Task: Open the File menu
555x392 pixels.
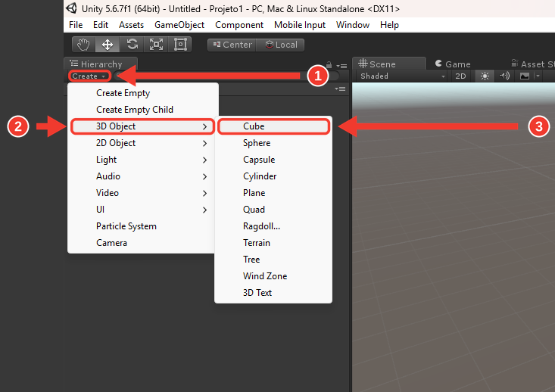Action: click(76, 25)
